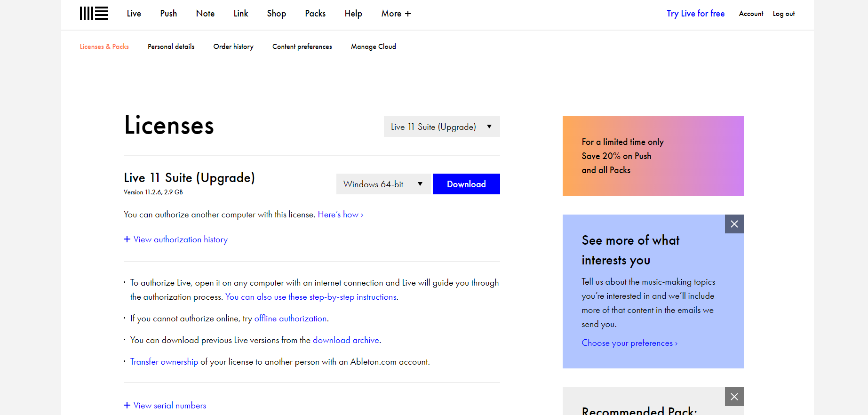The height and width of the screenshot is (415, 868).
Task: Expand the More + menu
Action: (x=396, y=14)
